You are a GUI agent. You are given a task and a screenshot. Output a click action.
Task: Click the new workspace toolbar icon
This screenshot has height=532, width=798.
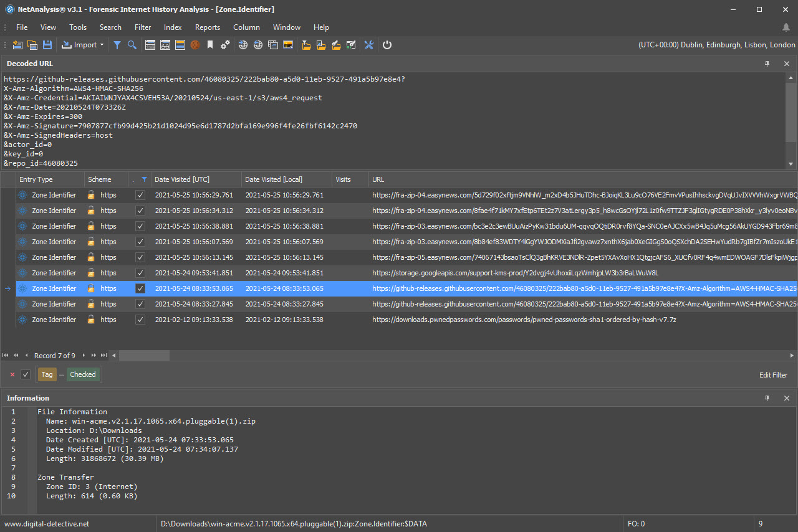point(17,45)
